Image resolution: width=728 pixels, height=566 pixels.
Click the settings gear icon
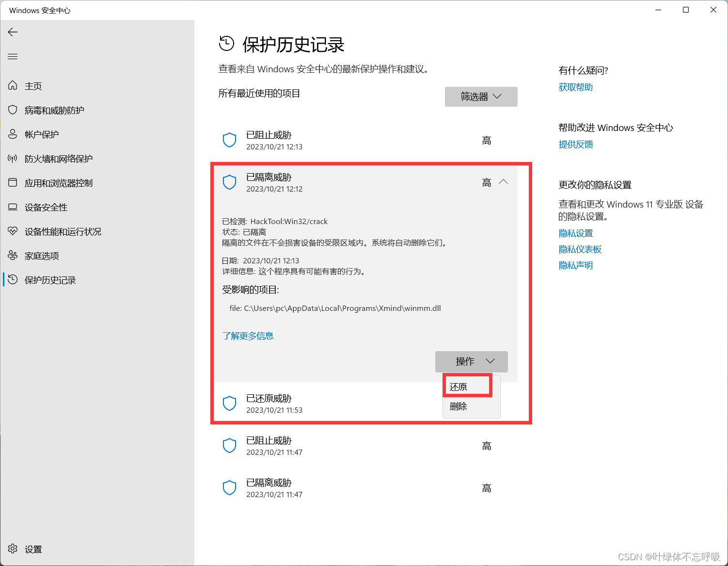(x=13, y=549)
